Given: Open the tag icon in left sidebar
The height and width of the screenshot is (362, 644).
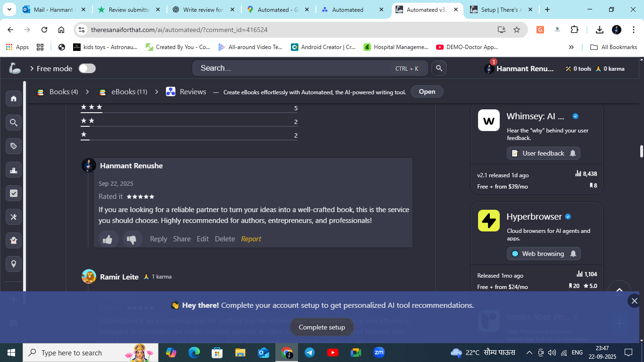Looking at the screenshot, I should coord(14,146).
